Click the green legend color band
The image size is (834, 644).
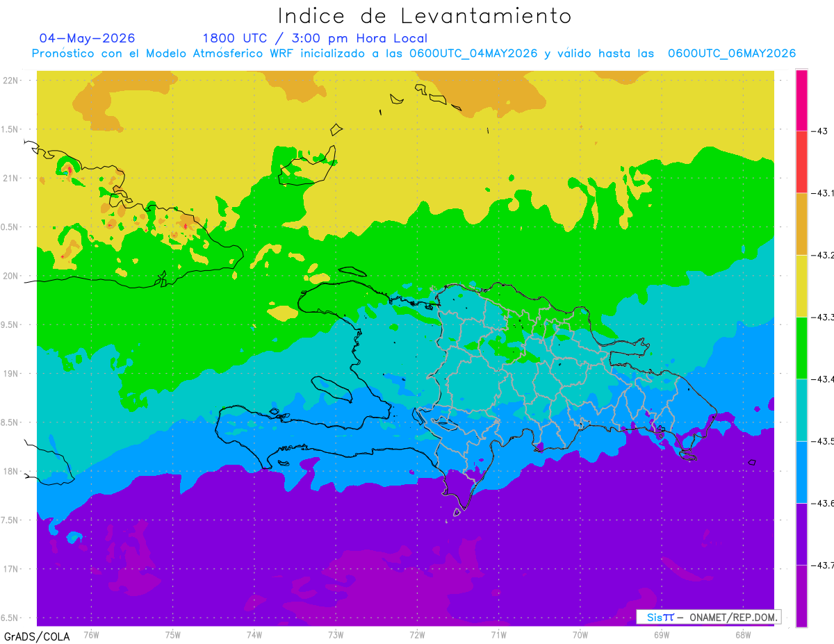(x=801, y=347)
